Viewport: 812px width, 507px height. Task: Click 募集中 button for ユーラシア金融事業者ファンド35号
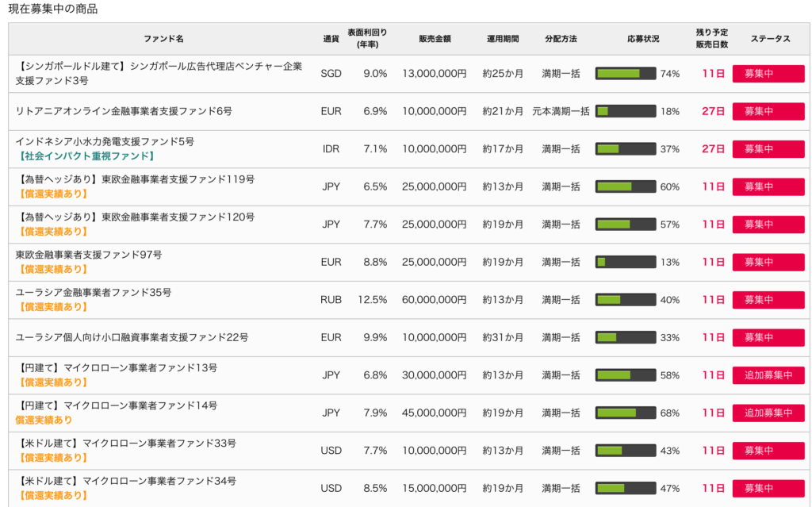point(768,300)
